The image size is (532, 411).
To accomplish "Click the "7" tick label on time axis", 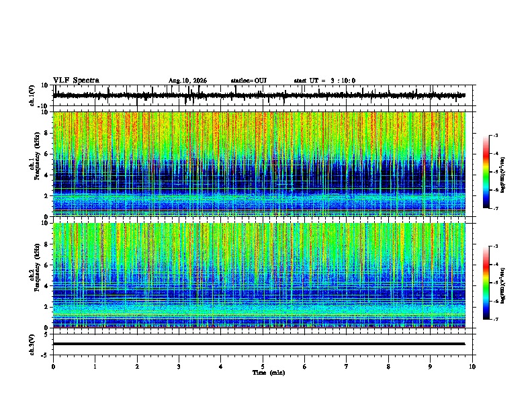I will [x=347, y=367].
